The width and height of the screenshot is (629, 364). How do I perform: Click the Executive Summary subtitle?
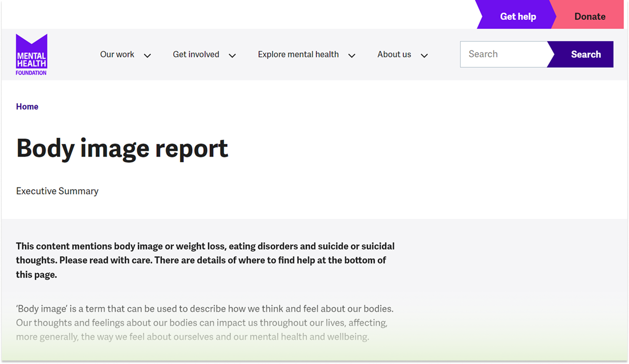tap(57, 191)
